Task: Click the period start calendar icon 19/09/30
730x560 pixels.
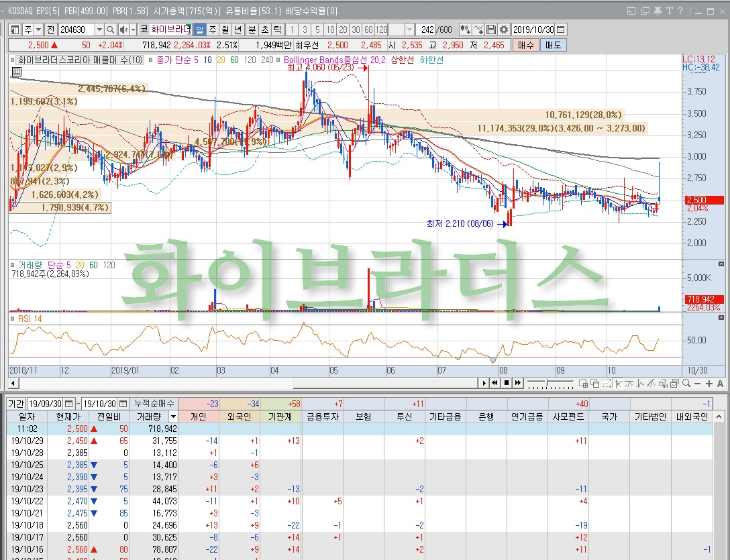Action: 69,404
